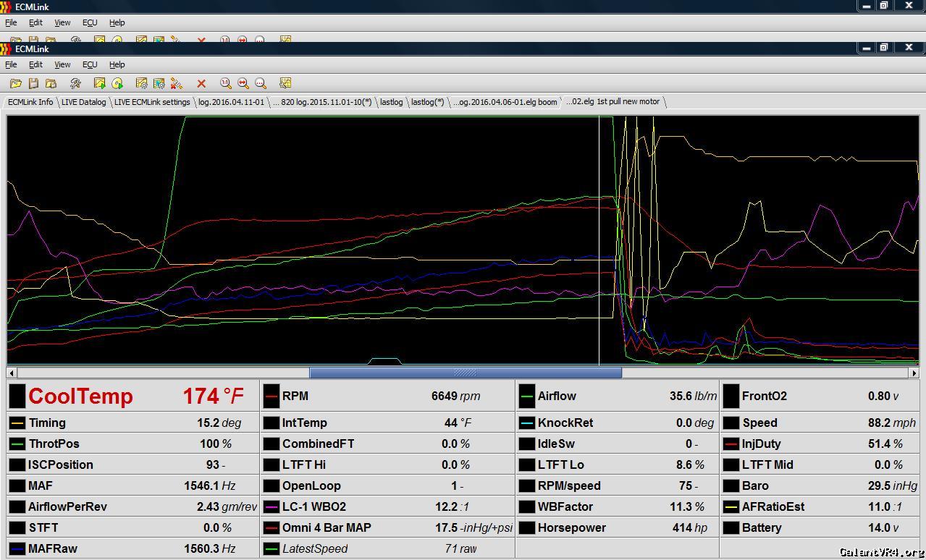926x560 pixels.
Task: Switch to the ECMLink Info tab
Action: tap(30, 102)
